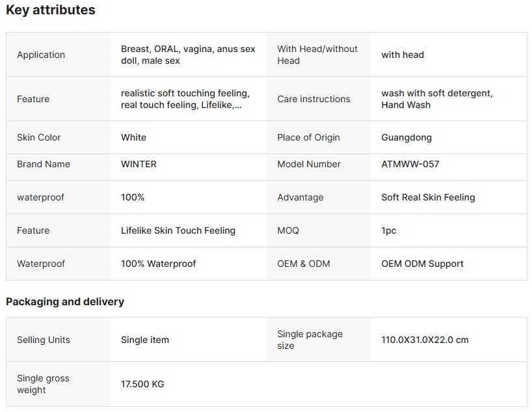
Task: Click the truncated Feature value with ellipsis
Action: coord(185,99)
